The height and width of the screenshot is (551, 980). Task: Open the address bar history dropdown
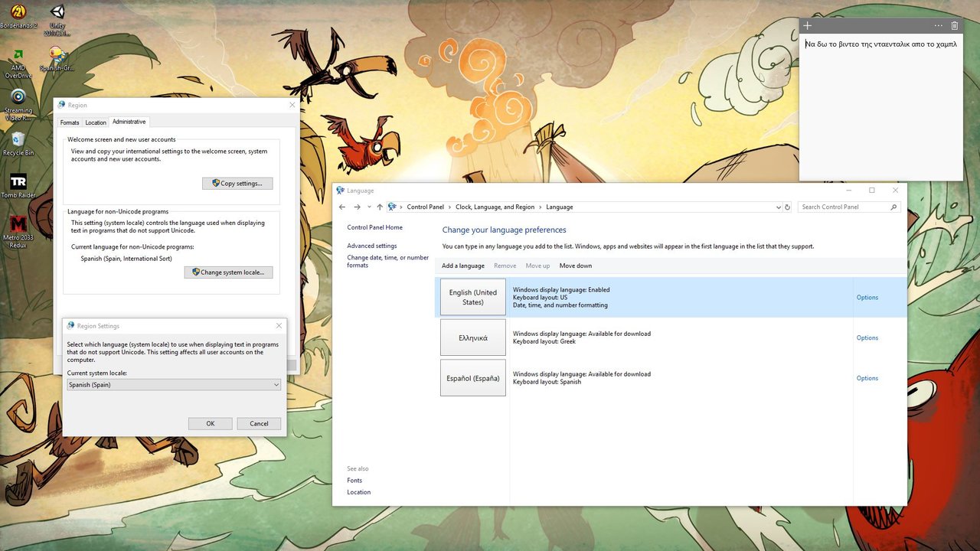778,207
